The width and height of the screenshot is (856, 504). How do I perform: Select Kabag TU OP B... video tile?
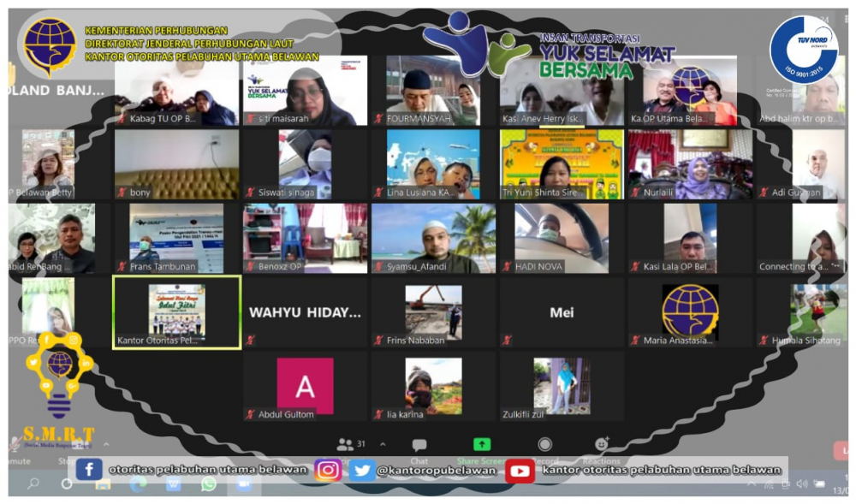pos(177,91)
